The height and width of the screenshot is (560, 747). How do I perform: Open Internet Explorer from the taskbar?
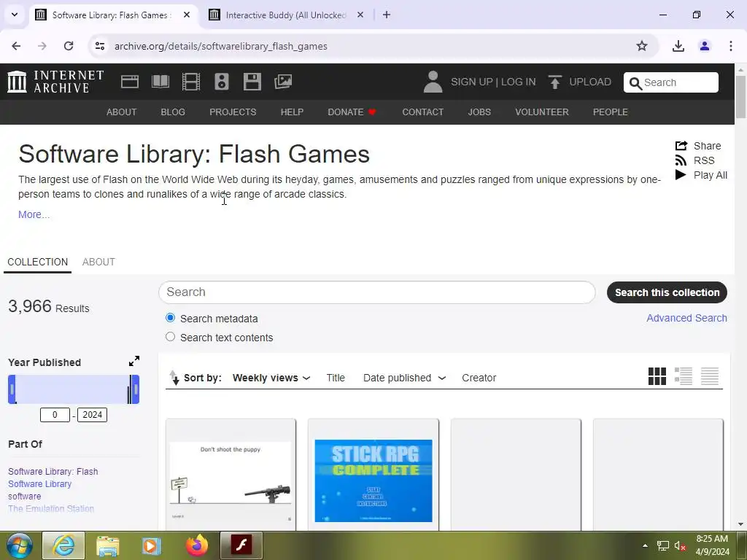click(x=63, y=545)
